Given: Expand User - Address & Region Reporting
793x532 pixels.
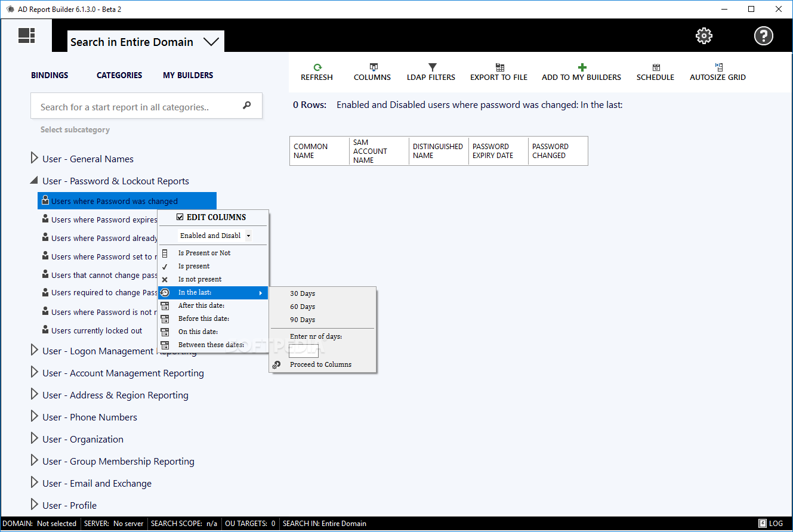Looking at the screenshot, I should 34,394.
